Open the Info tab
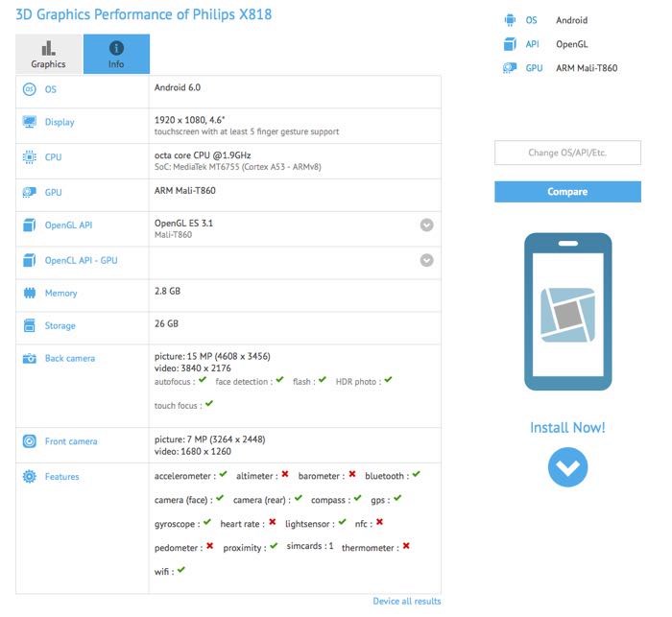The image size is (672, 617). pyautogui.click(x=116, y=54)
